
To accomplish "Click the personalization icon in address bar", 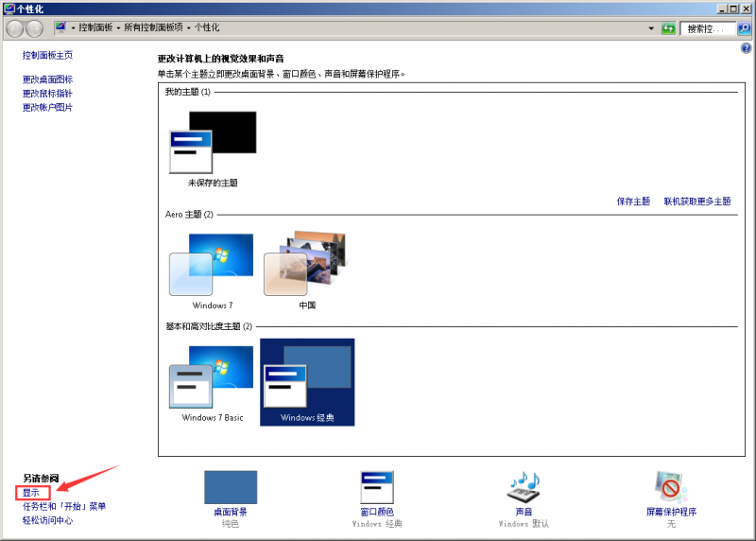I will click(60, 27).
